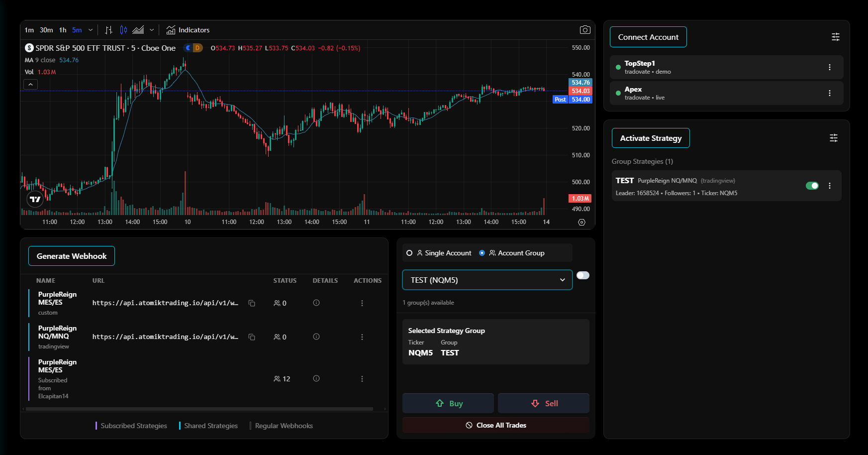The width and height of the screenshot is (868, 455).
Task: Select the candlestick chart style icon
Action: point(123,30)
